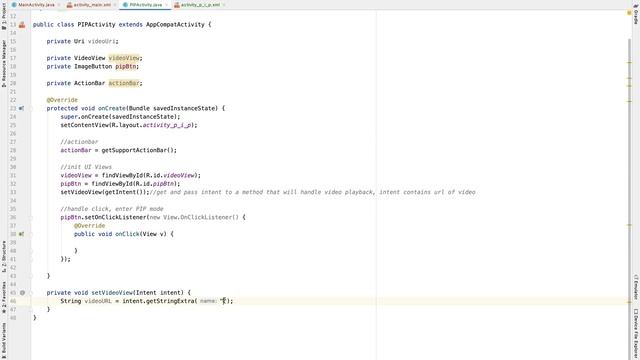This screenshot has height=360, width=640.
Task: Switch to the activity_main.xml tab
Action: pos(92,5)
